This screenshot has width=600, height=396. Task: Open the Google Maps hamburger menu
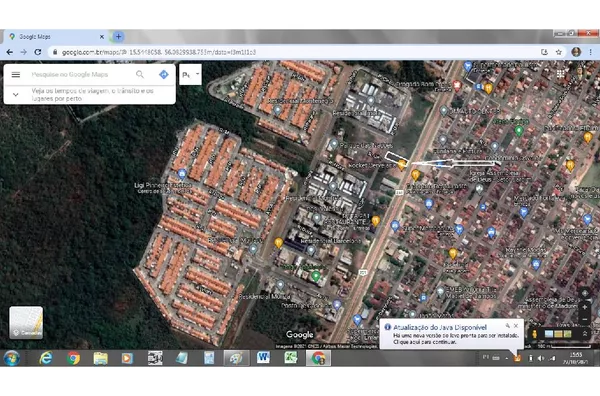point(16,75)
